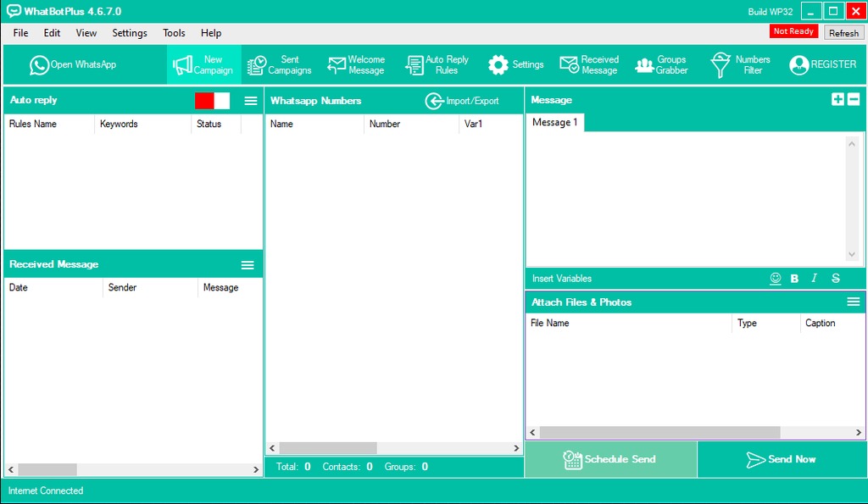Open the View menu
Image resolution: width=868 pixels, height=504 pixels.
click(86, 33)
